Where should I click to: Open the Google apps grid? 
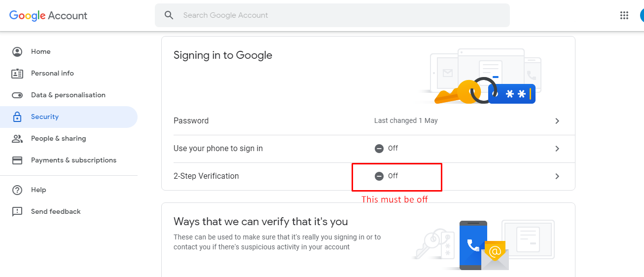pos(624,15)
